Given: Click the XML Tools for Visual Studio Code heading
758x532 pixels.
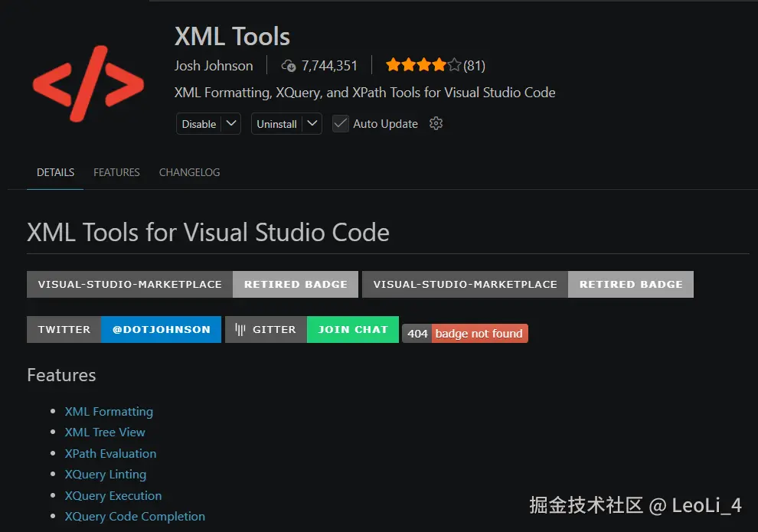Looking at the screenshot, I should [208, 233].
